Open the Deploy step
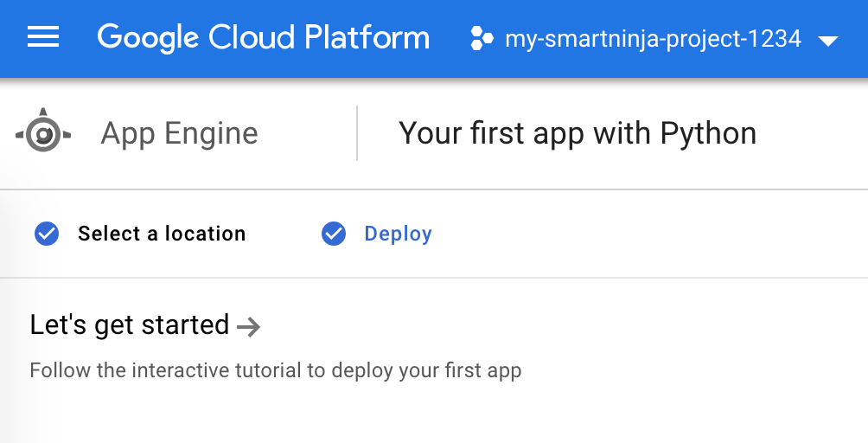This screenshot has height=443, width=868. pos(398,234)
